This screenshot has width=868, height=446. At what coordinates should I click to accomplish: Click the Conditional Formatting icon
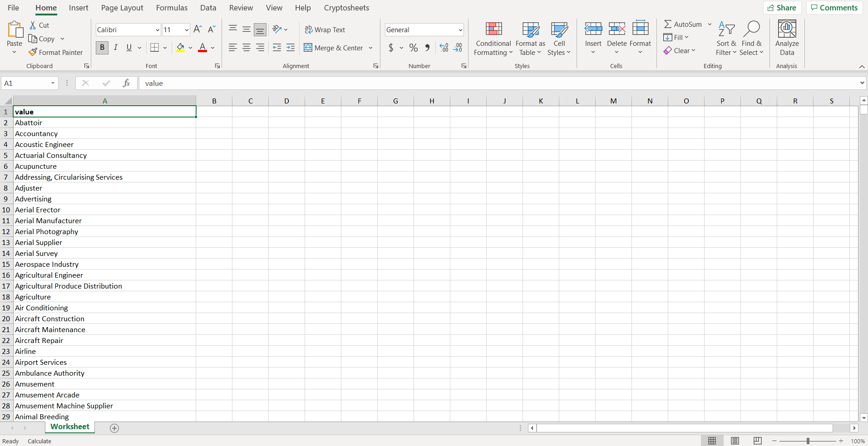pos(493,30)
